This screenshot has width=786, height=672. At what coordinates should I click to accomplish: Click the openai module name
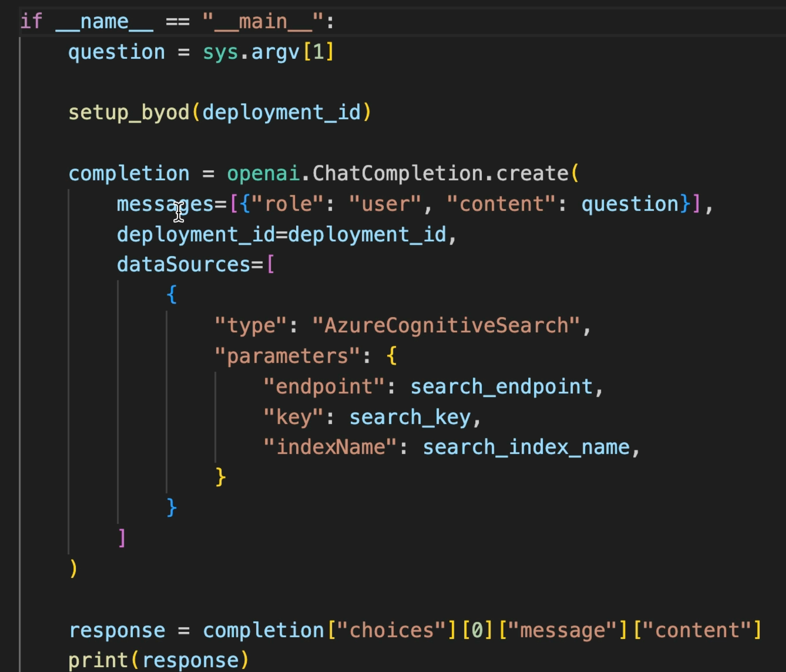(263, 173)
